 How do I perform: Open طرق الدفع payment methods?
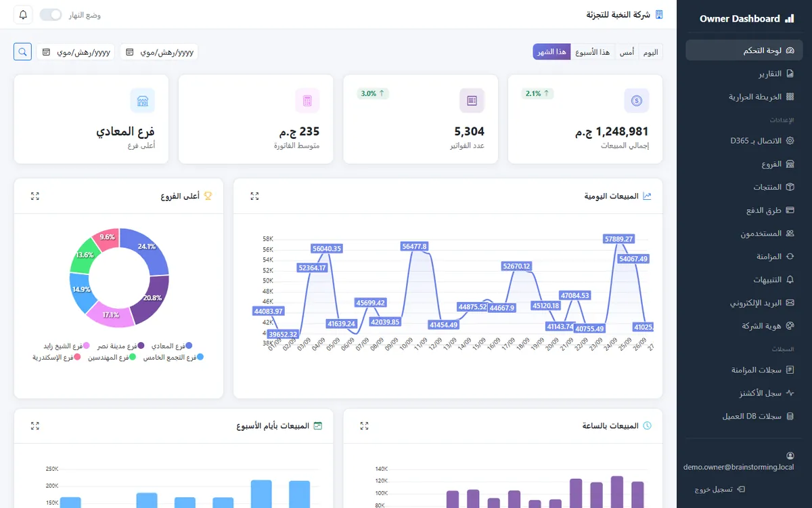tap(744, 210)
